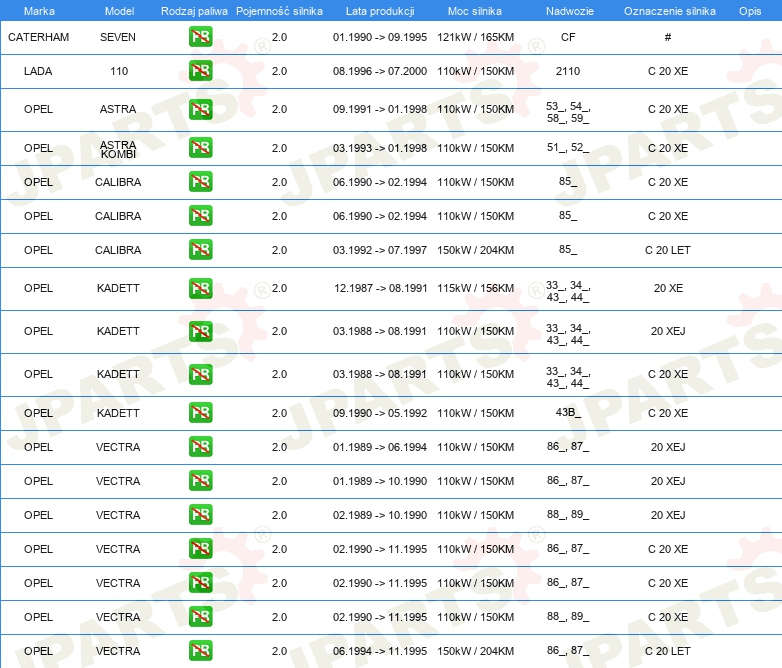The height and width of the screenshot is (668, 782).
Task: Click the fuel icon for the 150kW CALIBRA row
Action: coord(200,250)
